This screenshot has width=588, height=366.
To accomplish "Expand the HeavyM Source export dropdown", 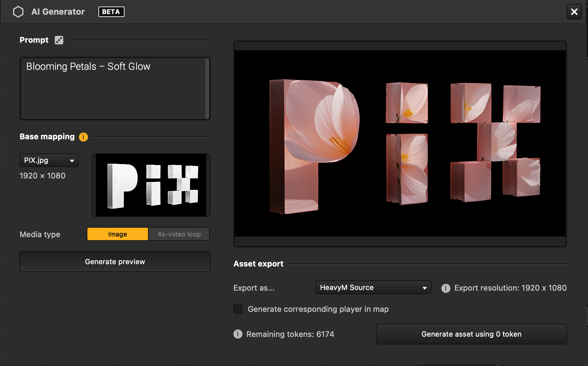I will coord(373,288).
